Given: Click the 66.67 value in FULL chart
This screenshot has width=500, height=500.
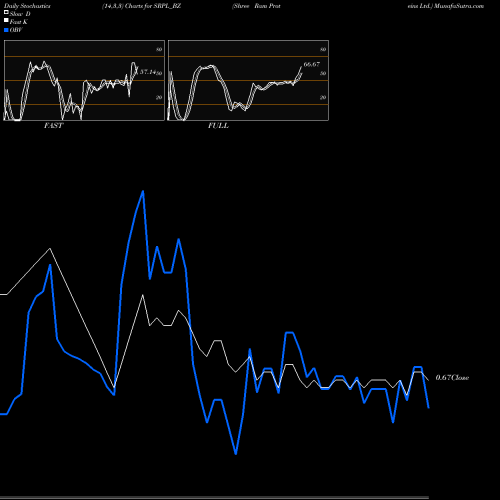Looking at the screenshot, I should [x=312, y=64].
